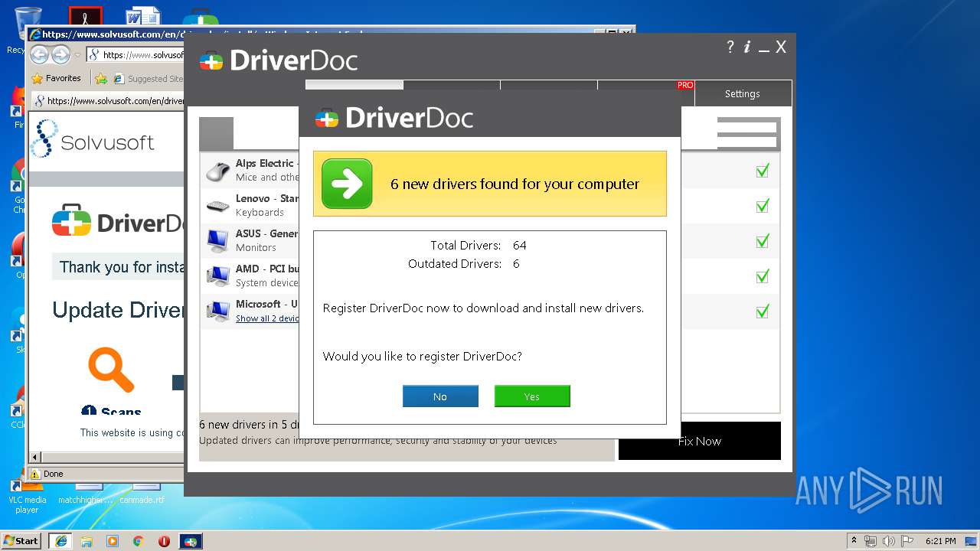
Task: Open Windows Explorer folder taskbar icon
Action: pyautogui.click(x=87, y=541)
